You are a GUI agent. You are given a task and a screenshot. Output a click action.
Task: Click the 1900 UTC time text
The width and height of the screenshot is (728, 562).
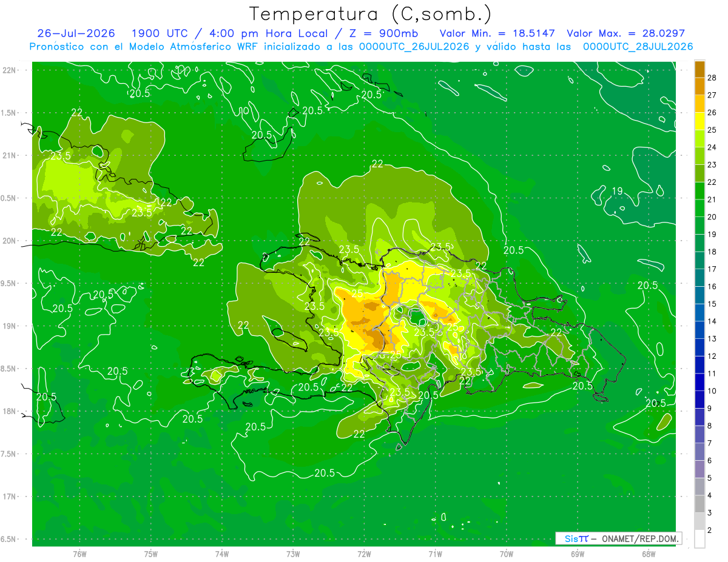[x=161, y=33]
